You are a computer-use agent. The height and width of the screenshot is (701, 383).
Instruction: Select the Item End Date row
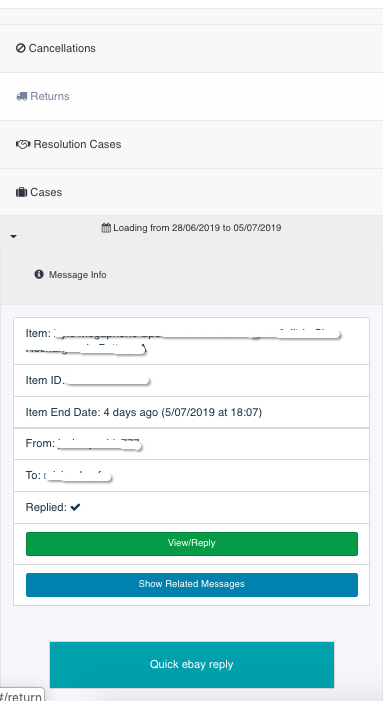coord(191,412)
